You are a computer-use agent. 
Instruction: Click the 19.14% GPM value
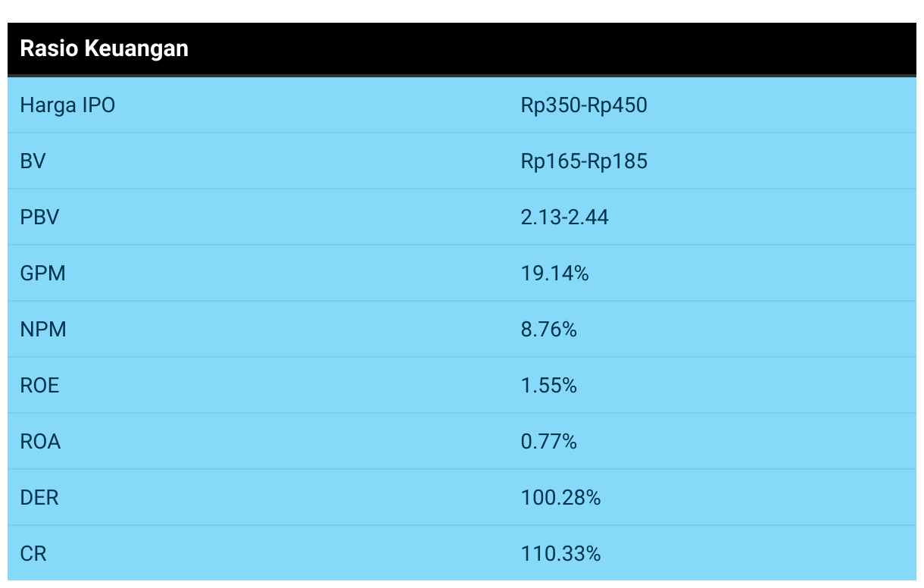[554, 274]
